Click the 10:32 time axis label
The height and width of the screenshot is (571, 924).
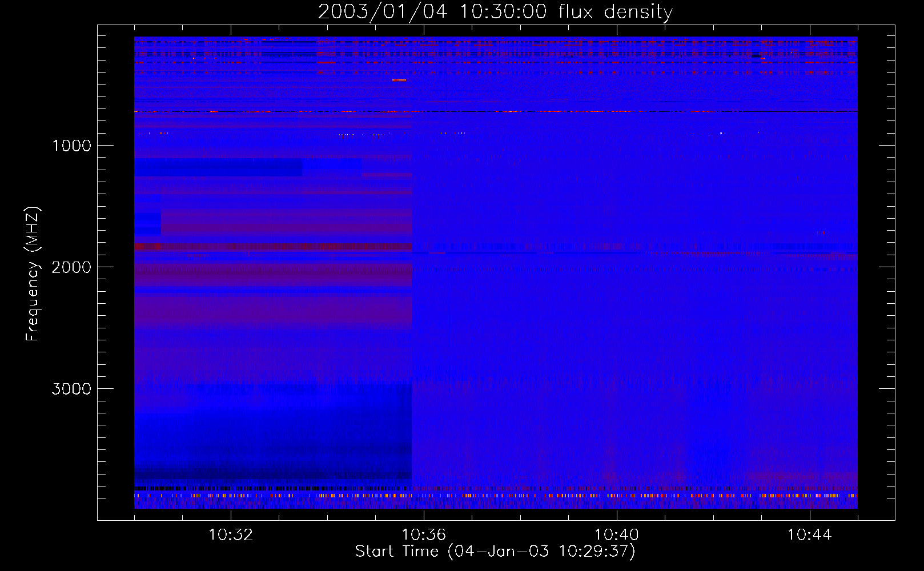point(231,535)
